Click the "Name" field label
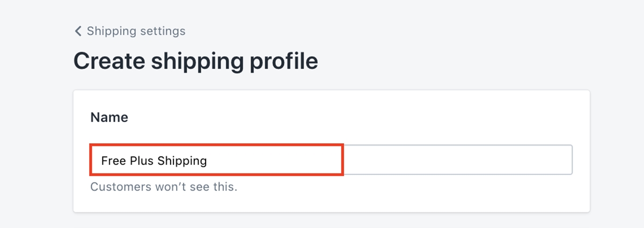 click(109, 117)
